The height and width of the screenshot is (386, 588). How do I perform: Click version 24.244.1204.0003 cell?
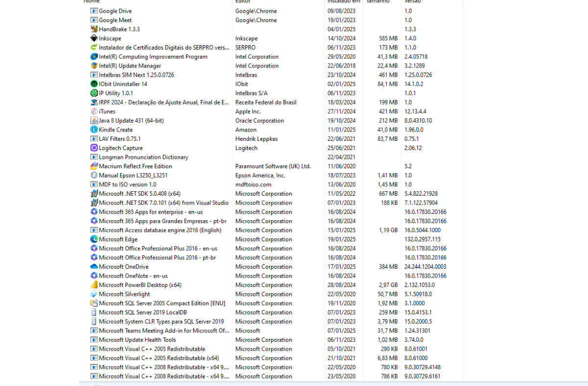[425, 267]
